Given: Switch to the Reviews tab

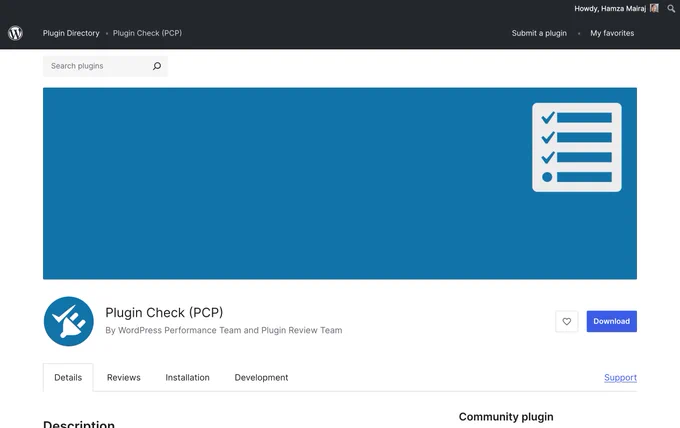Looking at the screenshot, I should (124, 377).
